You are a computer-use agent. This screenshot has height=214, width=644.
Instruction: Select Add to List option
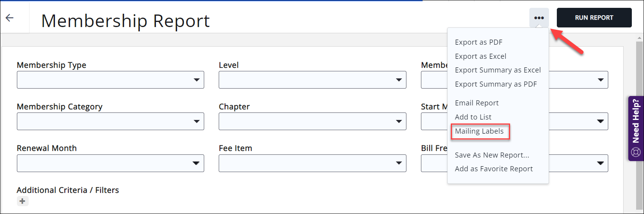473,117
